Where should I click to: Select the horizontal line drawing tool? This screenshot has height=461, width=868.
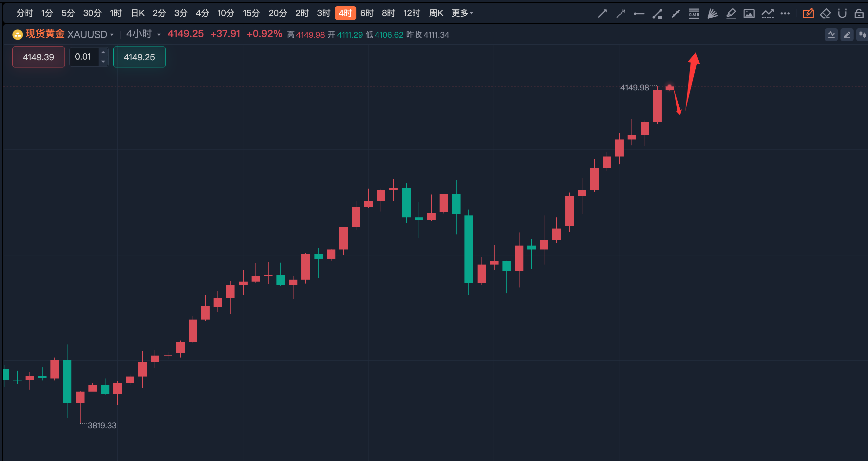tap(638, 13)
